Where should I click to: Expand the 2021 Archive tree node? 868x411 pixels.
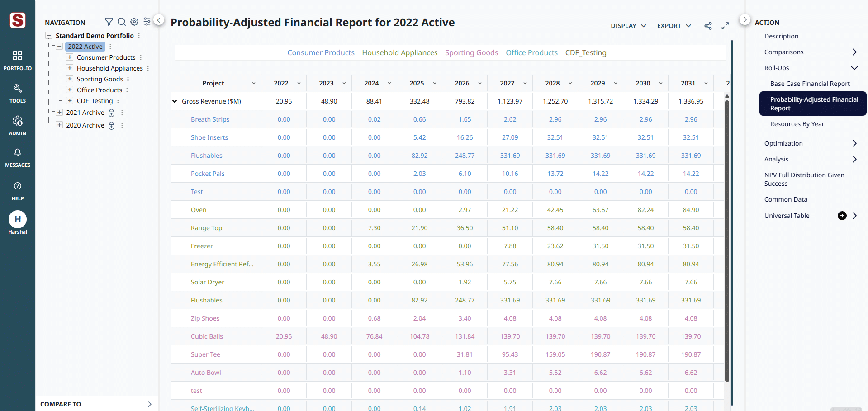(x=59, y=113)
